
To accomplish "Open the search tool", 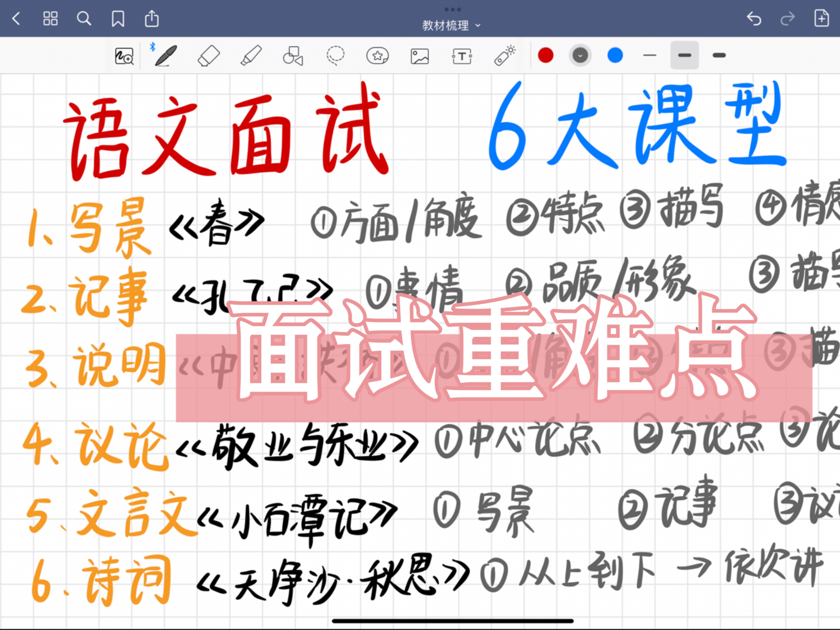I will pyautogui.click(x=84, y=18).
